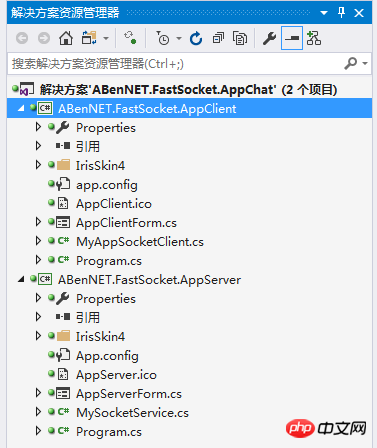Click the wrench icon beside AppServer Properties
The height and width of the screenshot is (448, 377).
point(63,298)
